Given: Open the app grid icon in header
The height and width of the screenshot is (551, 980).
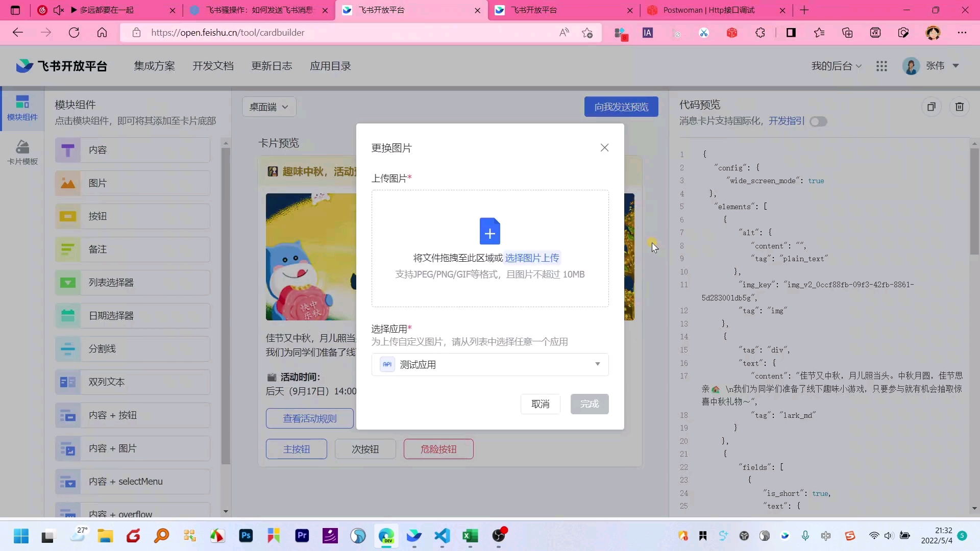Looking at the screenshot, I should point(881,66).
